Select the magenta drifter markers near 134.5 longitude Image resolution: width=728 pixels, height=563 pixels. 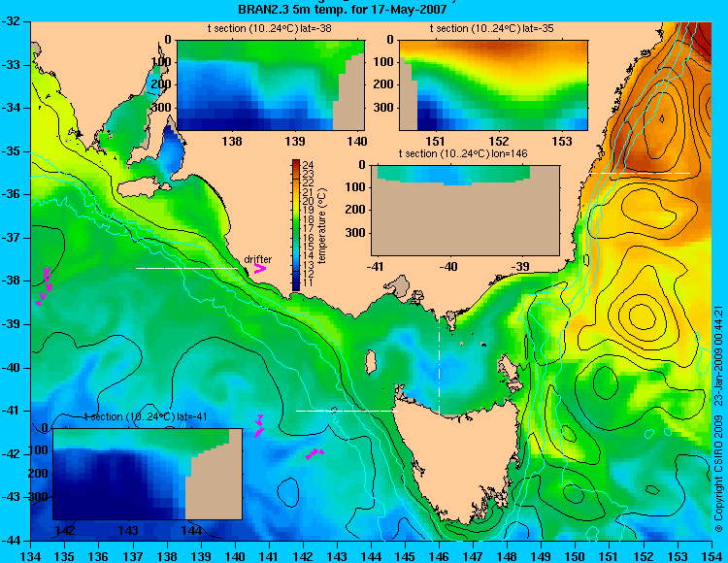click(45, 286)
